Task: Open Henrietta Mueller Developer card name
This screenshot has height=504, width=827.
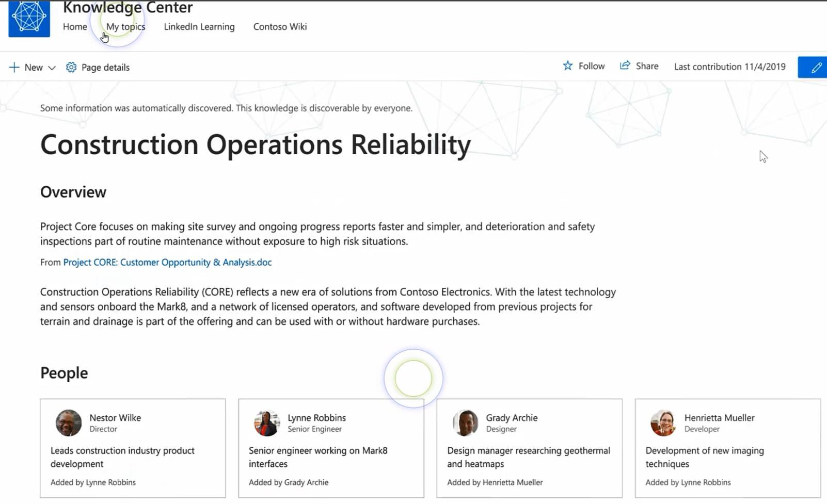Action: [719, 418]
